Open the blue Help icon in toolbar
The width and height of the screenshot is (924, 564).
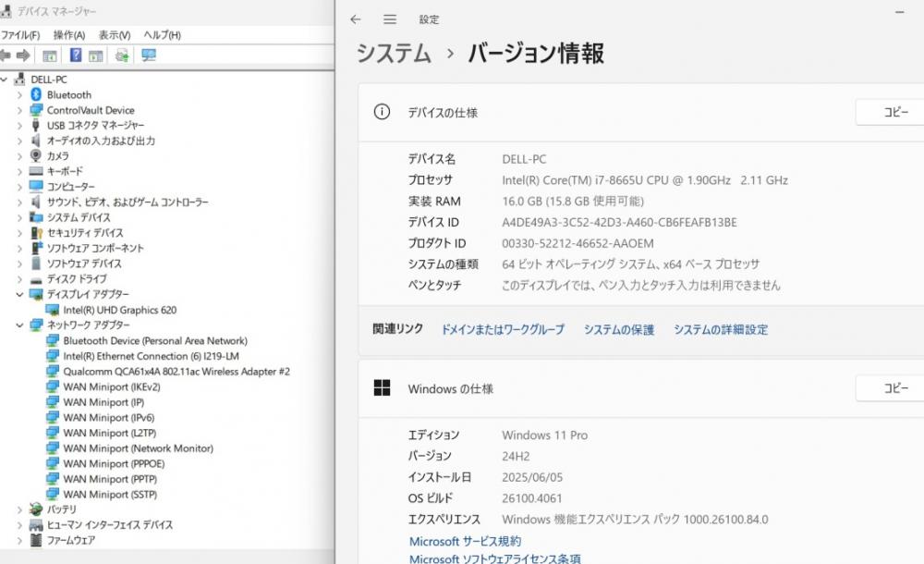76,55
